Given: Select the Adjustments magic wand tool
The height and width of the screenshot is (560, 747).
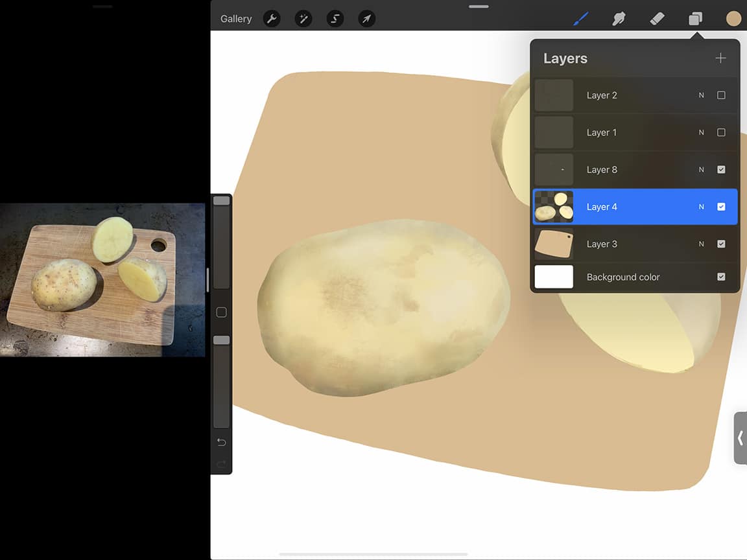Looking at the screenshot, I should [303, 18].
